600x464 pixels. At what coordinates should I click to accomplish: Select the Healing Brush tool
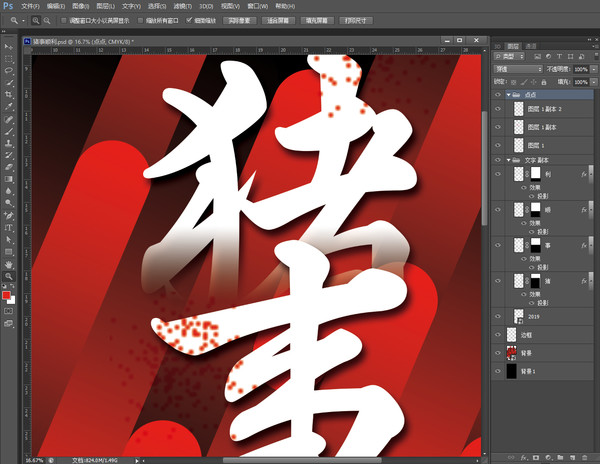[8, 119]
